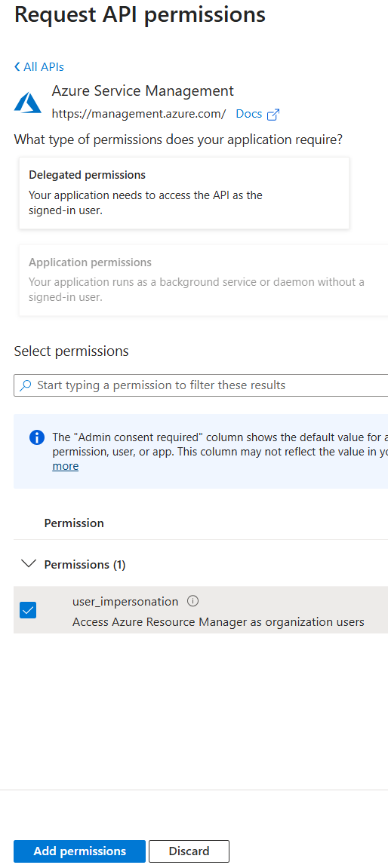The height and width of the screenshot is (868, 388).
Task: Open the 'more' link in info banner
Action: (66, 466)
